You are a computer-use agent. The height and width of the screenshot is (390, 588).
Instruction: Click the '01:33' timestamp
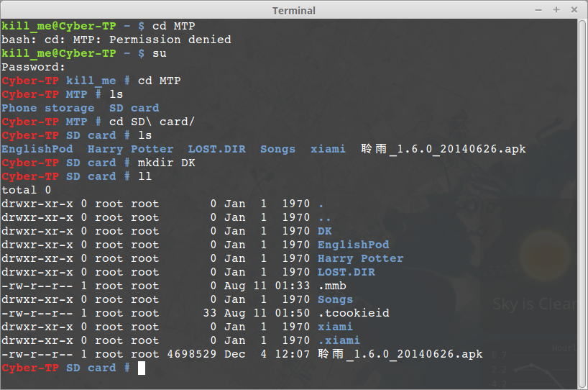[x=293, y=286]
